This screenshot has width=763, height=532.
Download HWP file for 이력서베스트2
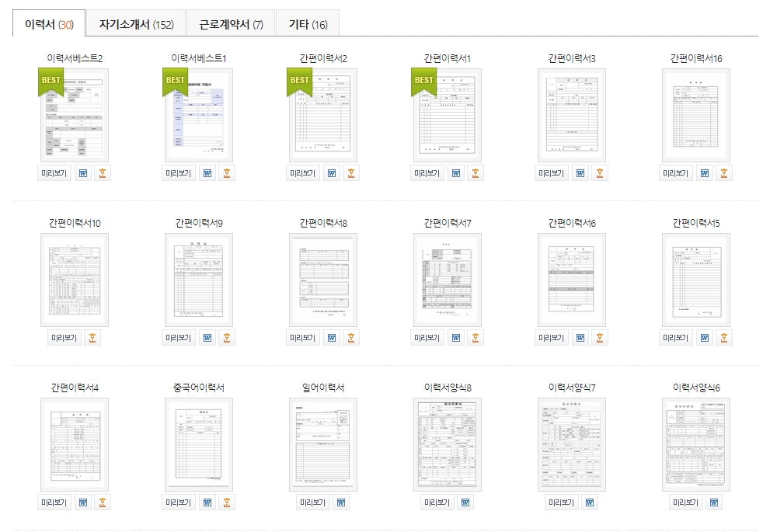pyautogui.click(x=103, y=173)
